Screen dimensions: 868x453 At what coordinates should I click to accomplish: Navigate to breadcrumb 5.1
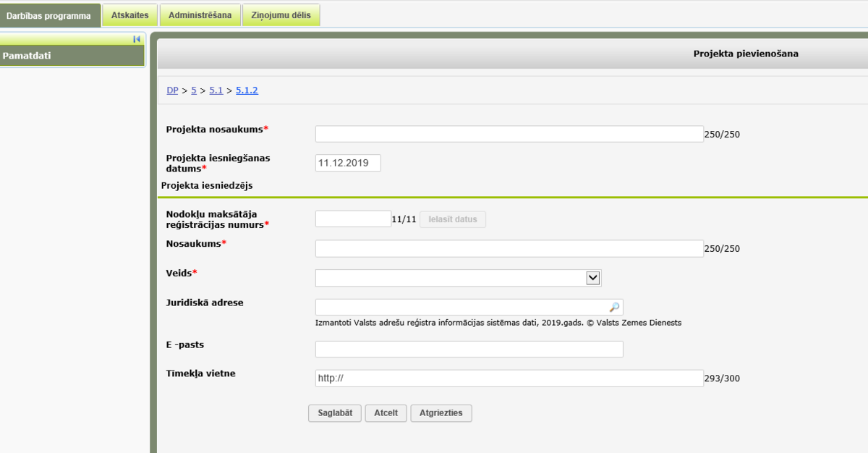point(216,90)
